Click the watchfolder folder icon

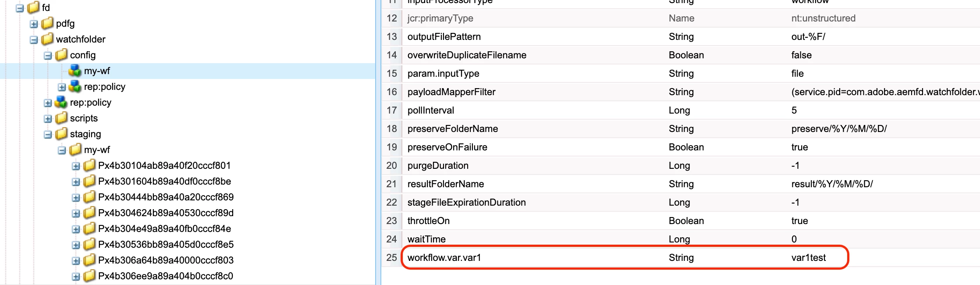click(47, 39)
